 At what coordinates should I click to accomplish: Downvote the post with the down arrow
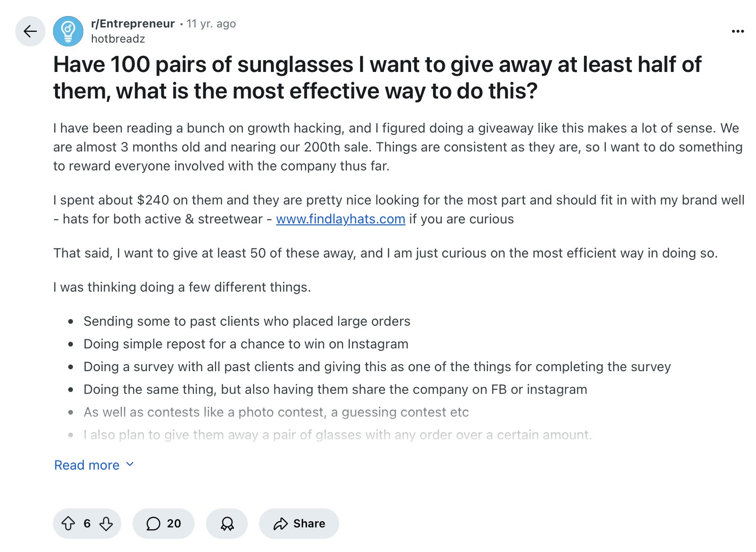106,524
